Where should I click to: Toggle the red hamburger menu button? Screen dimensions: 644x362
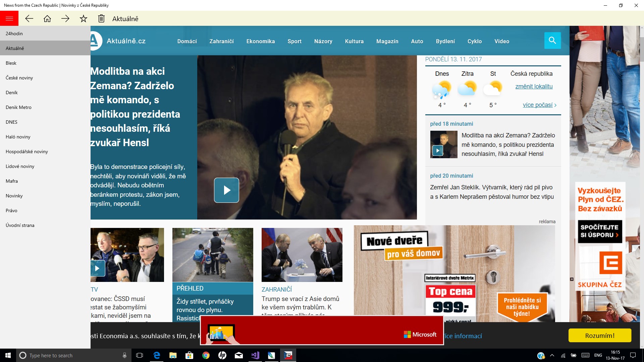(x=9, y=18)
